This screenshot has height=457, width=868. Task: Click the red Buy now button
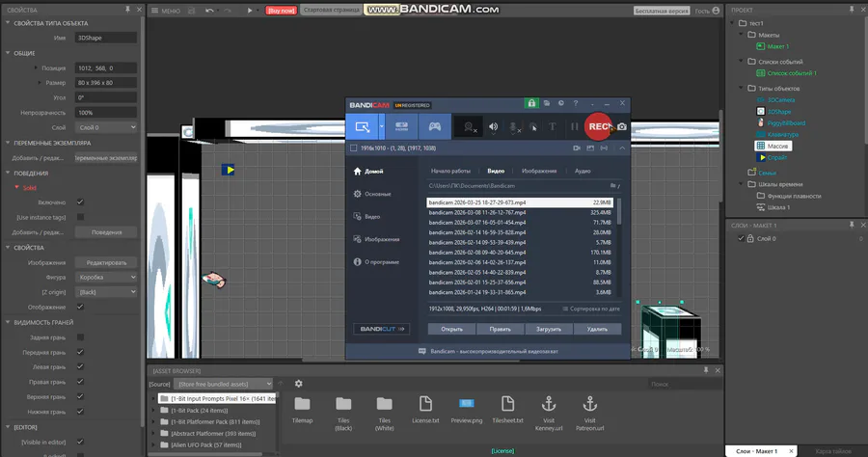coord(282,11)
